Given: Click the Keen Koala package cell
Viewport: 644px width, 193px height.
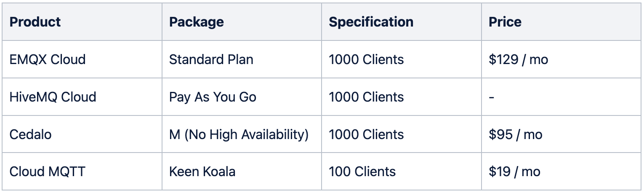Looking at the screenshot, I should 202,172.
